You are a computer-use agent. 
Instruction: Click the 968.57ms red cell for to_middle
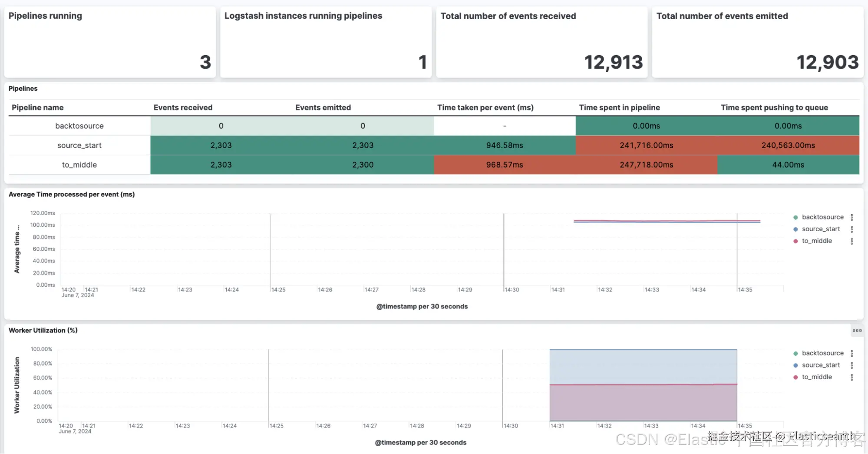pos(505,165)
